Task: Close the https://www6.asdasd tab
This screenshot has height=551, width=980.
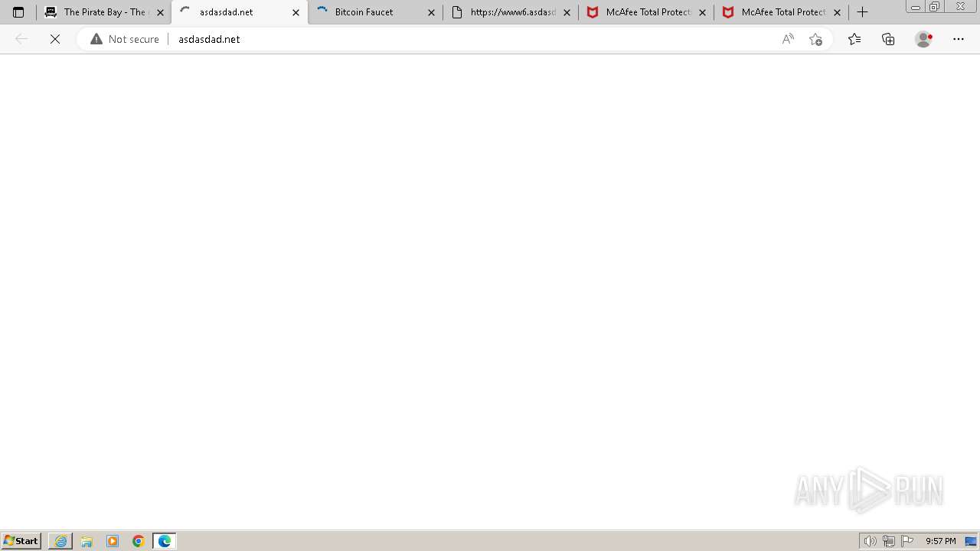Action: (x=567, y=12)
